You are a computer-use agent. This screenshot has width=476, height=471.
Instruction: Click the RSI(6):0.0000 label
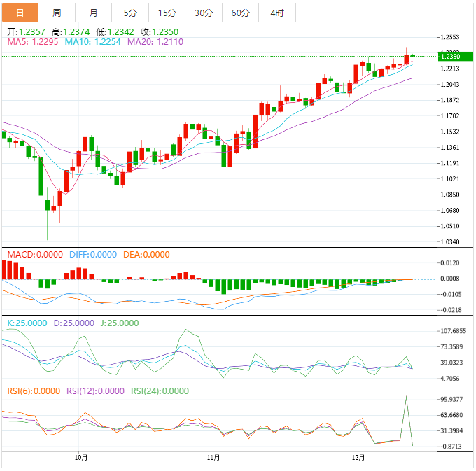[34, 391]
